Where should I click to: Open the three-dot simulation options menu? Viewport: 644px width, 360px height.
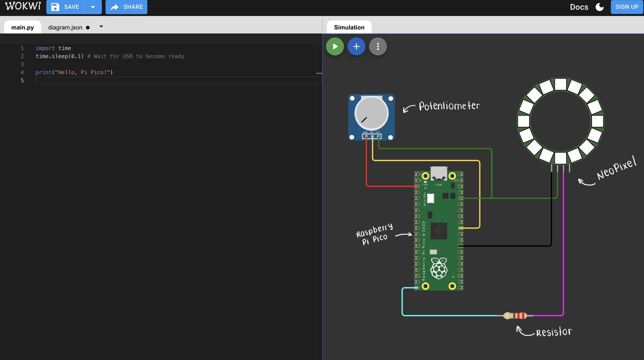point(378,46)
